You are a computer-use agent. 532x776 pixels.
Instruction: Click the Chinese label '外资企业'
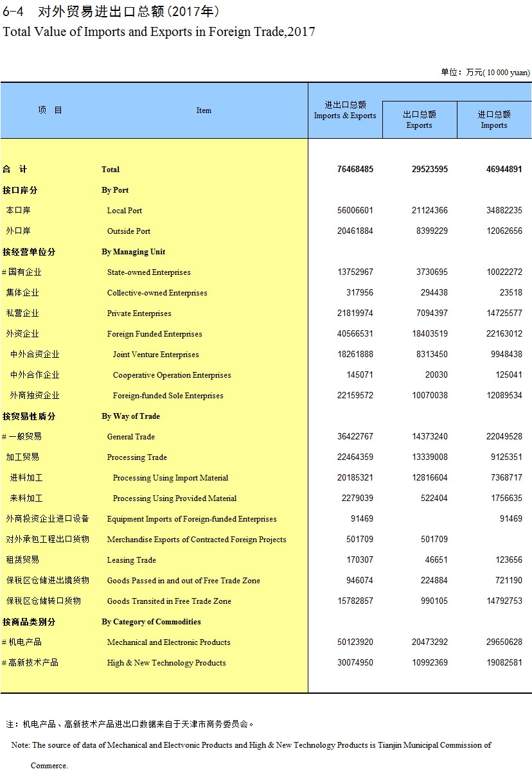point(22,334)
